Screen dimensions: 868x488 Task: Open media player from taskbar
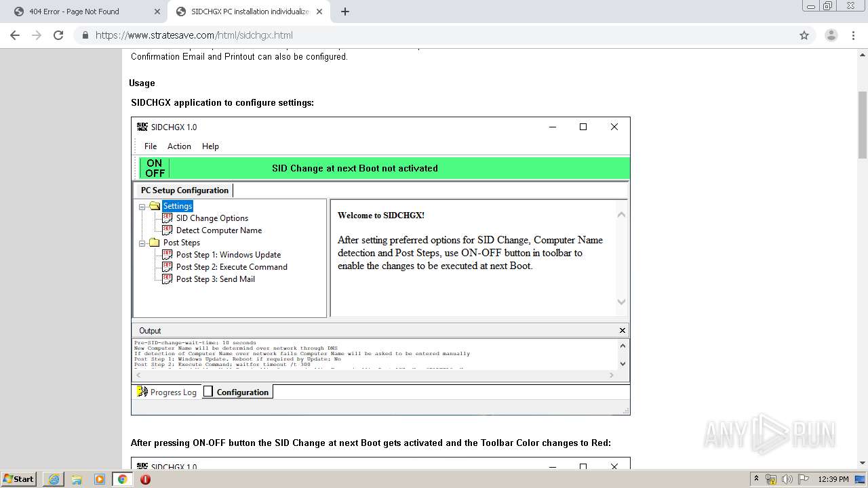[100, 479]
